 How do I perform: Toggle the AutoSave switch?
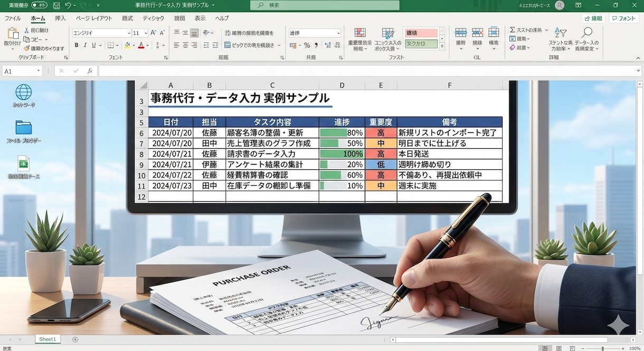39,5
